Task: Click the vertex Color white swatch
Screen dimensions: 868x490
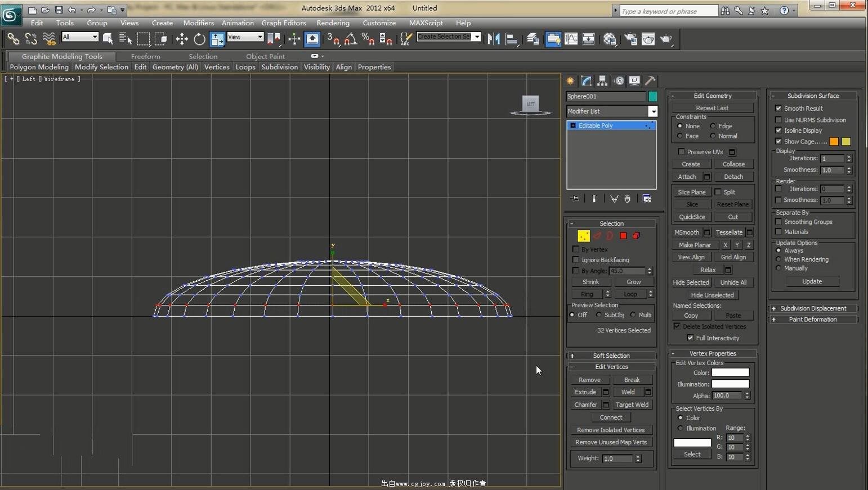Action: (x=730, y=372)
